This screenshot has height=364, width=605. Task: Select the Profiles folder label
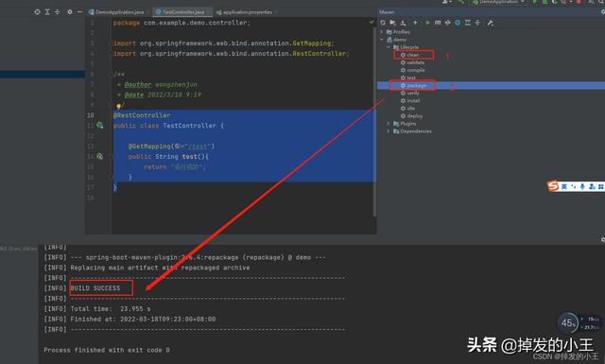[401, 31]
